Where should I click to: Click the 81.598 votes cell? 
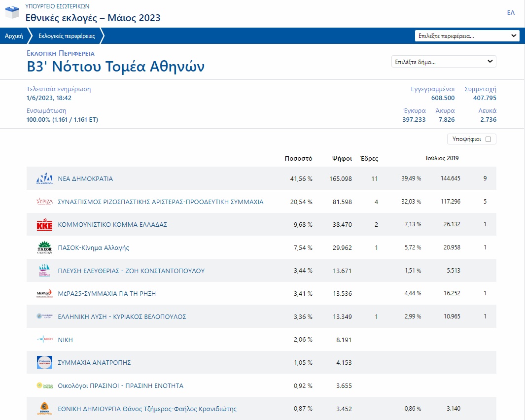342,202
